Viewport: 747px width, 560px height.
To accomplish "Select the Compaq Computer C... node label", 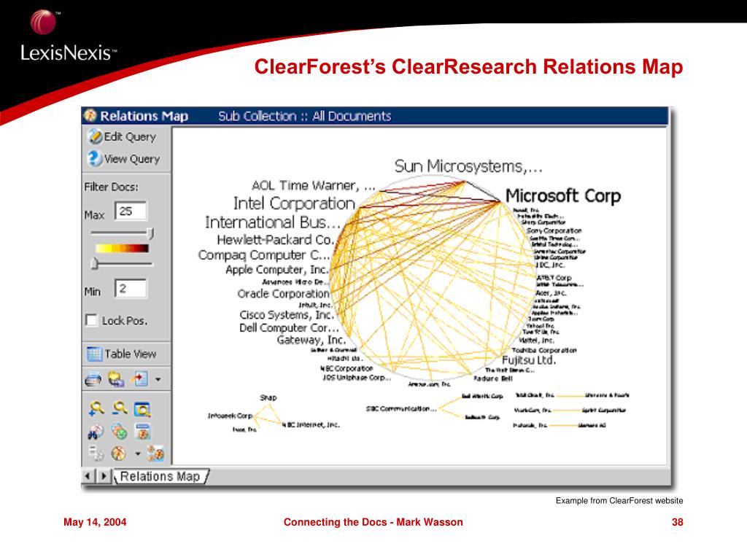I will point(264,255).
